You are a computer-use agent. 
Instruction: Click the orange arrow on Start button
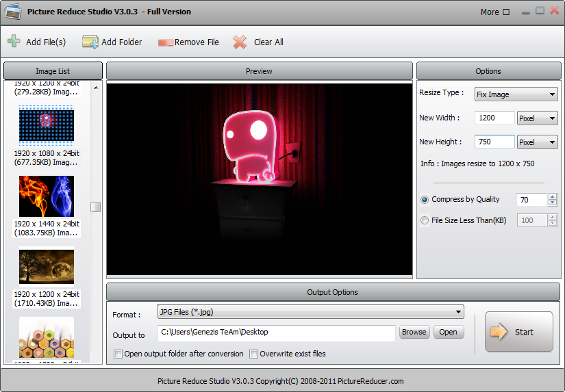tap(499, 332)
